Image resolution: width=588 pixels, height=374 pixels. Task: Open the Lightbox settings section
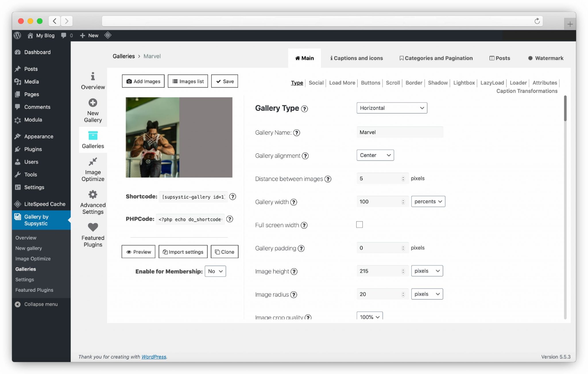(463, 83)
